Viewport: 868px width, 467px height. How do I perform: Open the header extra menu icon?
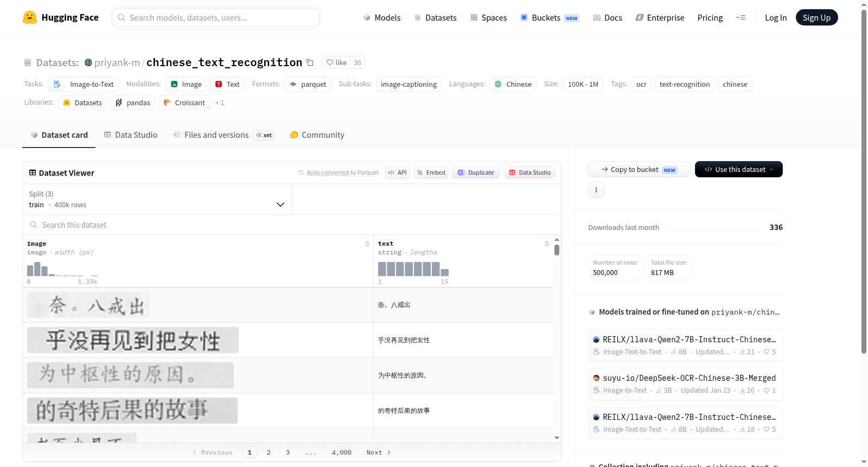(741, 17)
